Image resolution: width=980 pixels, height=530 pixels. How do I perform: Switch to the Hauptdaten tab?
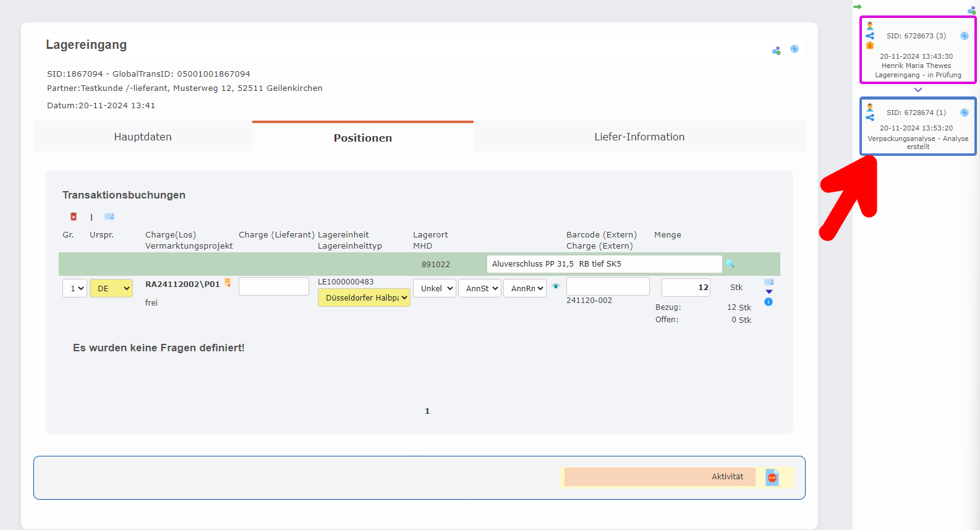pos(143,137)
